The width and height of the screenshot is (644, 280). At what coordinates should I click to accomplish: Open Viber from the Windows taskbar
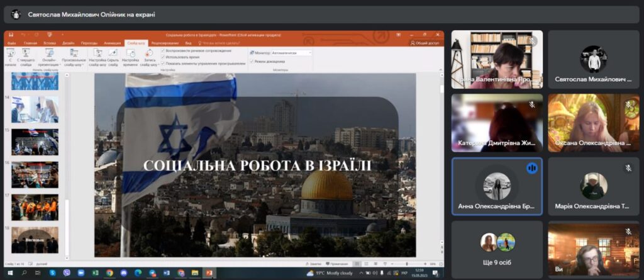click(67, 273)
